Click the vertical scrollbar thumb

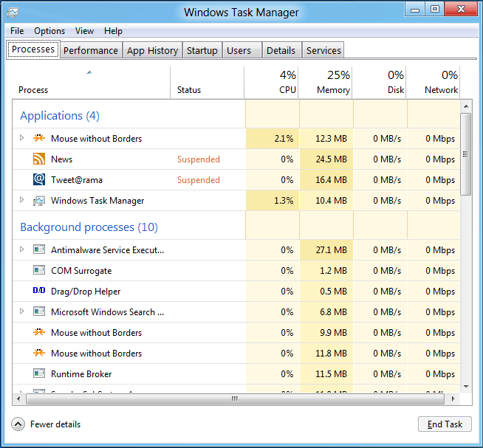(465, 154)
